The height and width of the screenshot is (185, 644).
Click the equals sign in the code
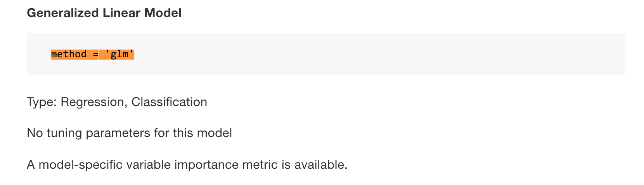[x=95, y=54]
